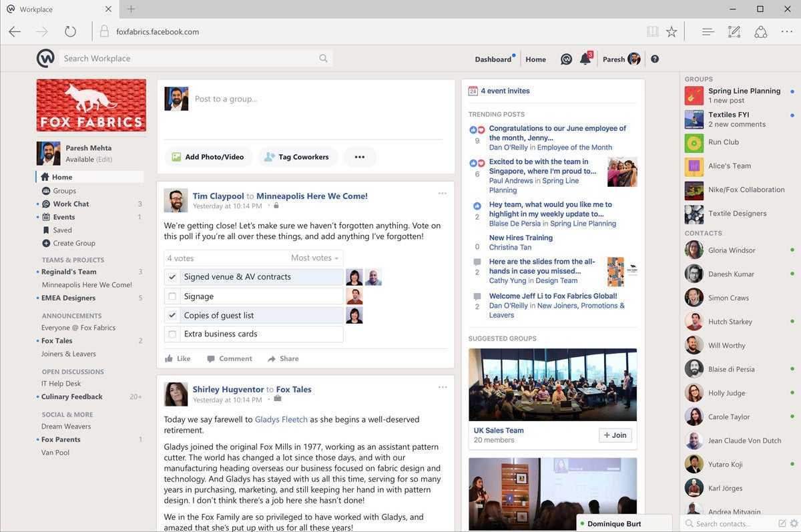Open the help question mark icon

coord(655,59)
